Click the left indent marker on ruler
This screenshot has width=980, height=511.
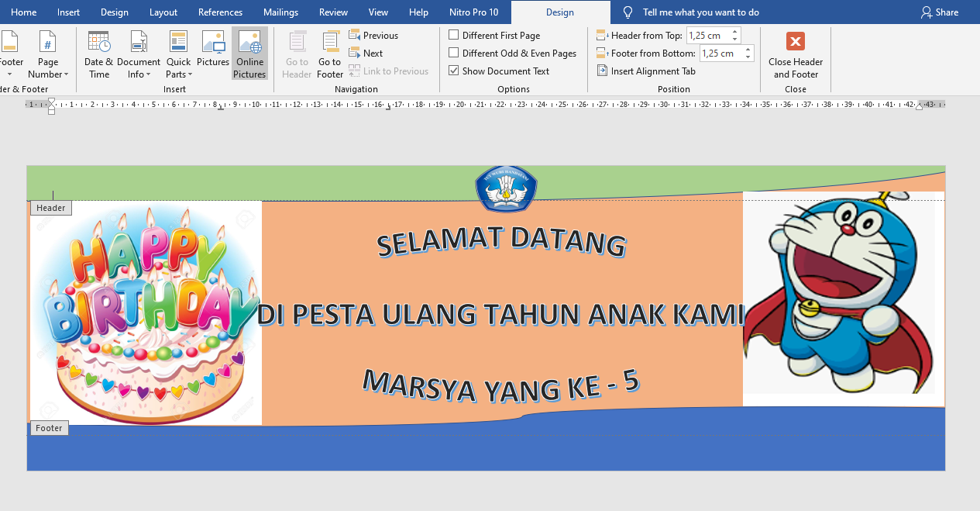(51, 106)
